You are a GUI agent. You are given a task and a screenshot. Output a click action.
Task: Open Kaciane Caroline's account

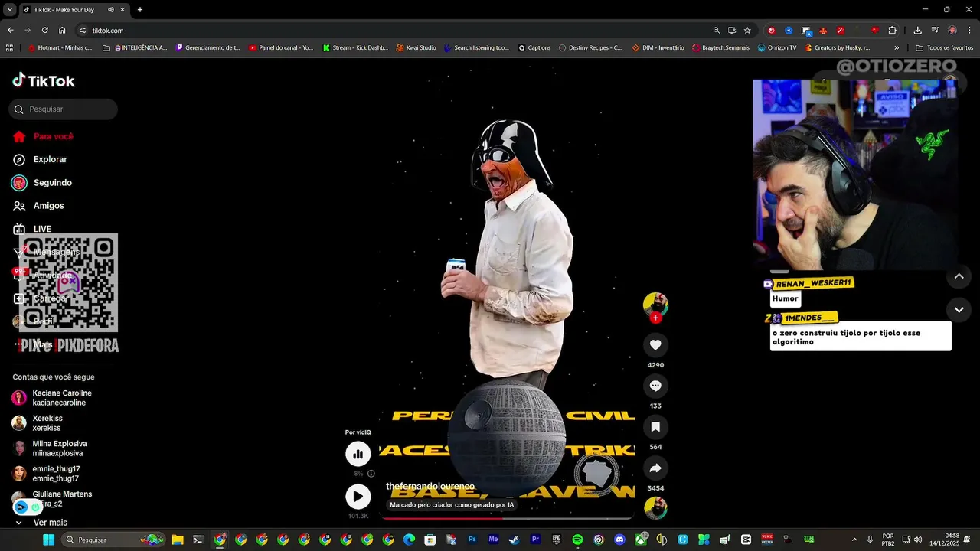(52, 398)
